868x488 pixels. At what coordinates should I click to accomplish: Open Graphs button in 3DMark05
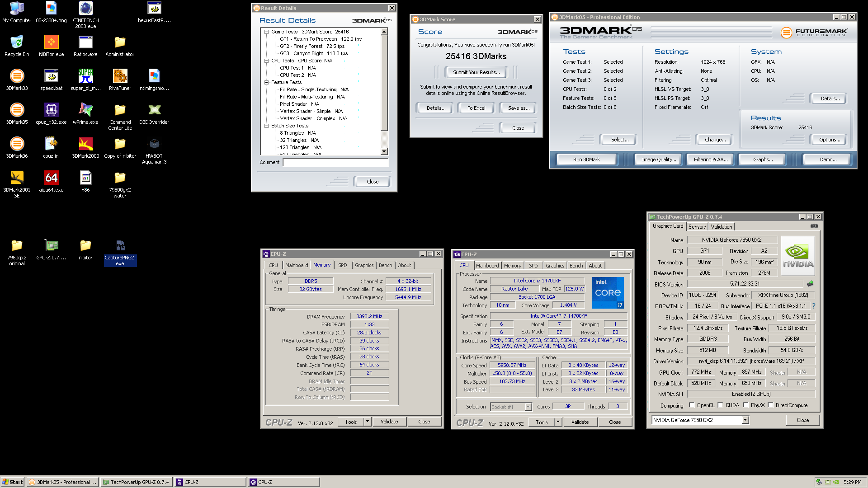(763, 160)
